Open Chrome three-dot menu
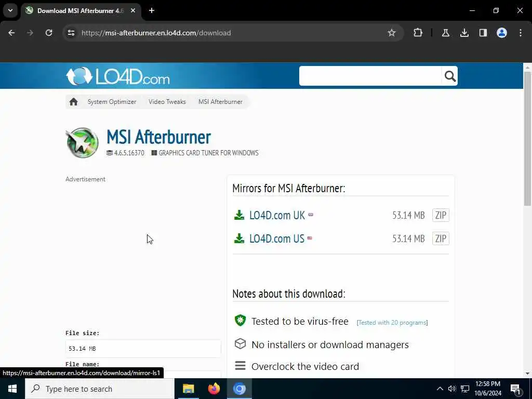 pyautogui.click(x=521, y=33)
